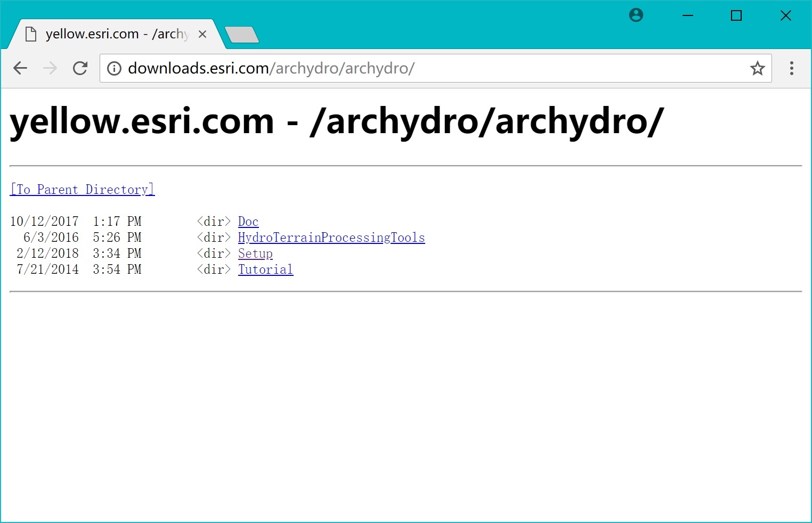Click the time 3:34 PM
812x523 pixels.
[117, 254]
